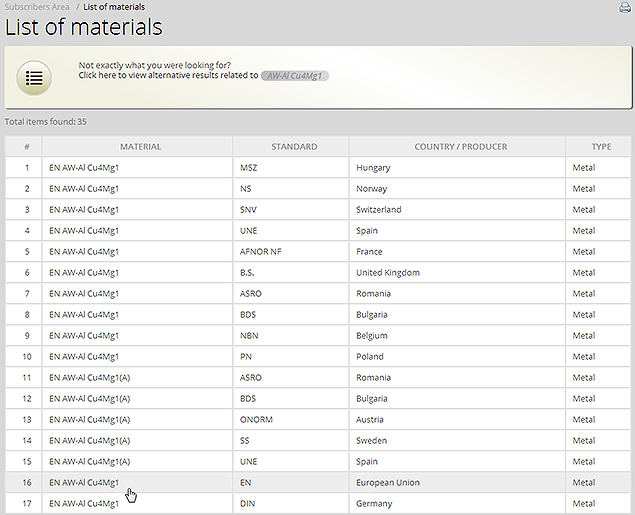Open EN AW-Al Cu4Mg1 in row 17
Image resolution: width=635 pixels, height=515 pixels.
coord(84,504)
